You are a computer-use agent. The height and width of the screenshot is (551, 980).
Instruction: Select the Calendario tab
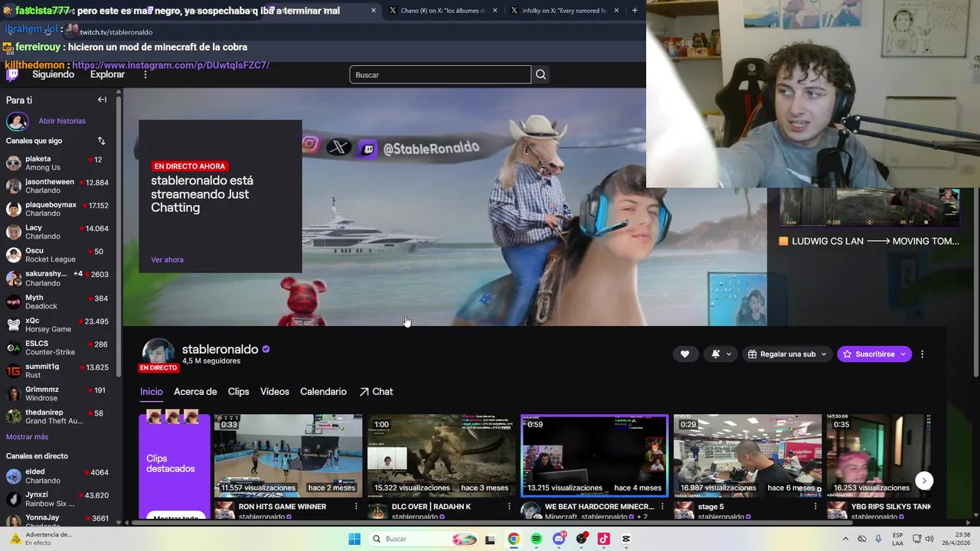coord(323,392)
